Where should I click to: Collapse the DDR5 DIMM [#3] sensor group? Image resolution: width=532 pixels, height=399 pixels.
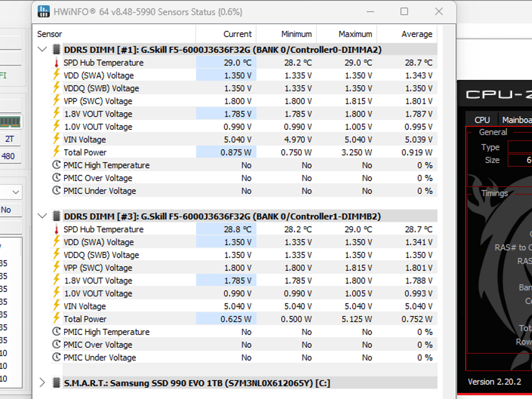[42, 216]
